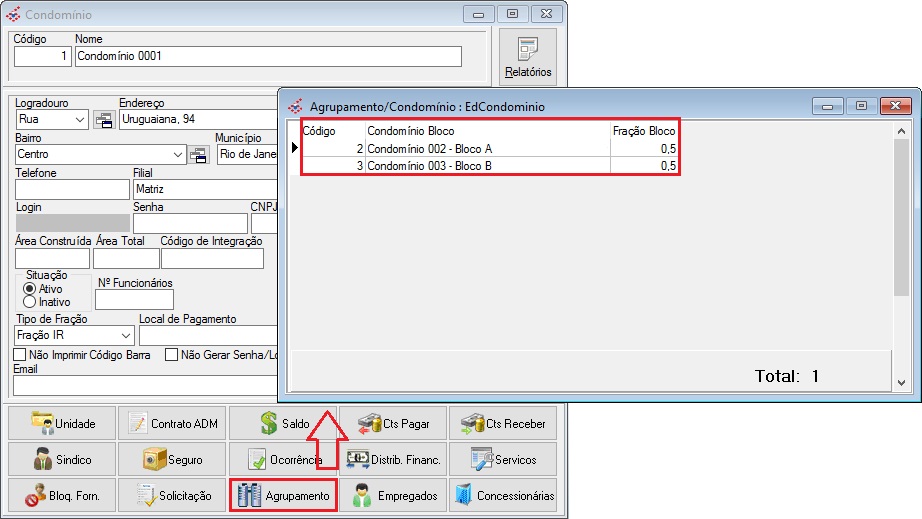Open the Empregados button
Image resolution: width=922 pixels, height=519 pixels.
tap(392, 495)
